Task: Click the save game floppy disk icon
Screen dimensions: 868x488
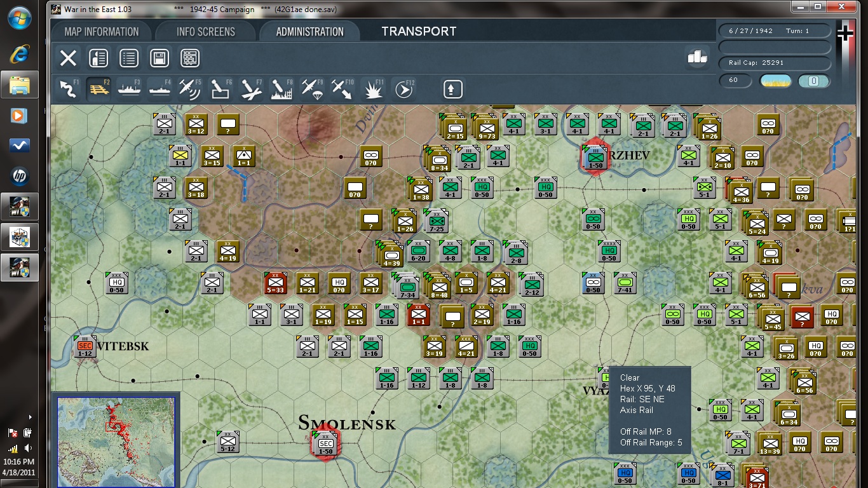Action: click(159, 58)
